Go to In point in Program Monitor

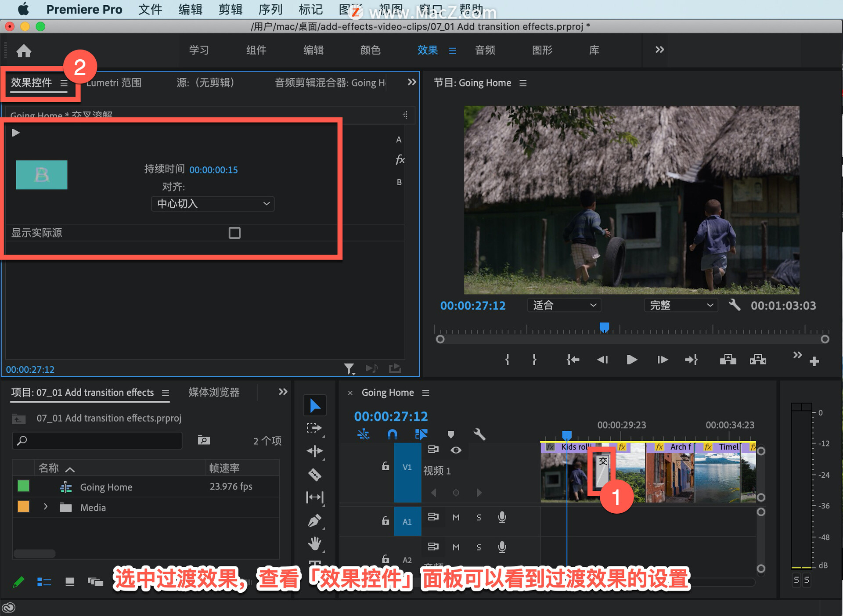coord(573,360)
